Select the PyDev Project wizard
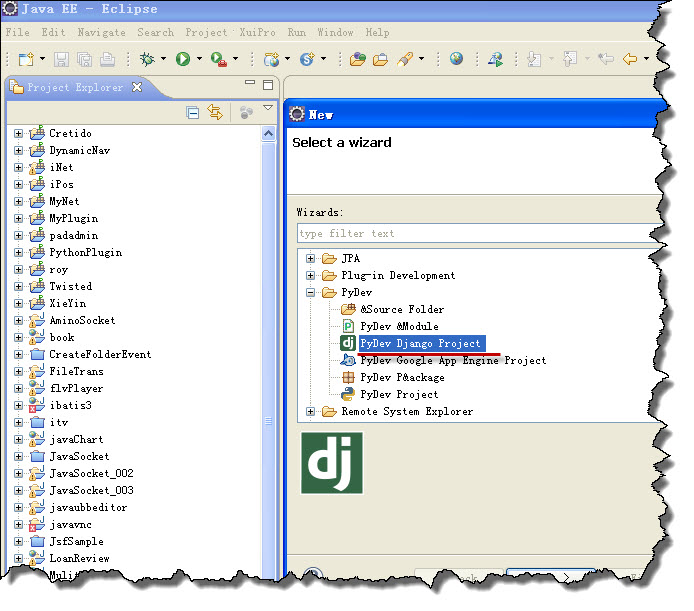Image resolution: width=694 pixels, height=611 pixels. (x=399, y=394)
